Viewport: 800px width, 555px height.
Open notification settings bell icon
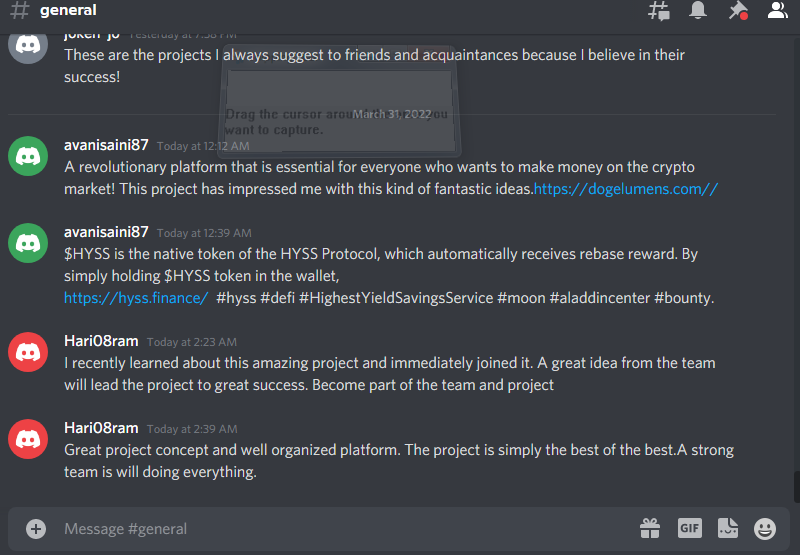click(697, 10)
